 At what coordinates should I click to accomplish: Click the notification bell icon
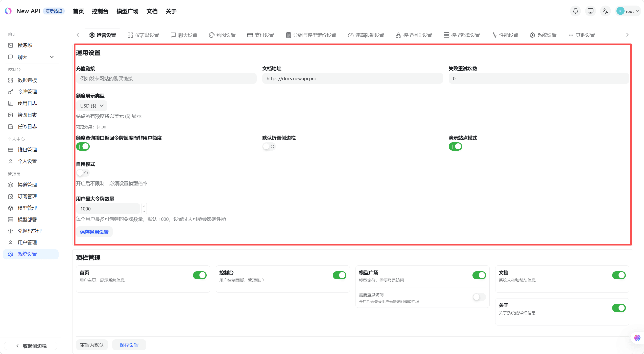(x=575, y=11)
